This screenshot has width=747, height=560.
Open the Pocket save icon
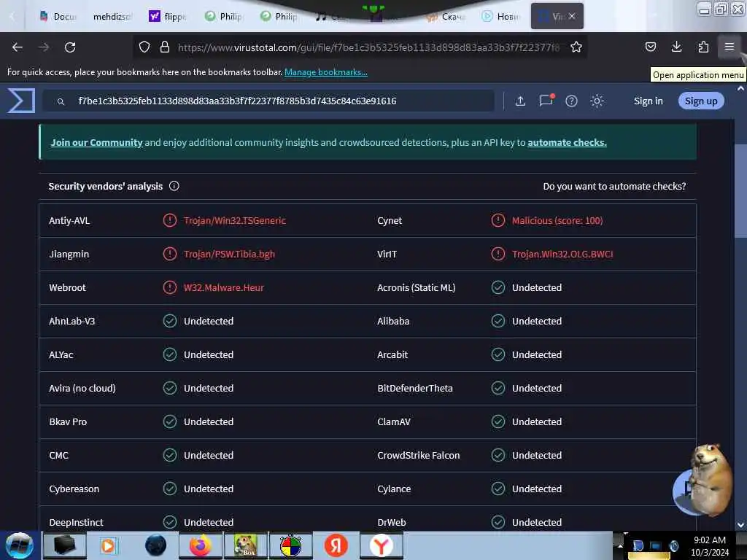pyautogui.click(x=650, y=47)
